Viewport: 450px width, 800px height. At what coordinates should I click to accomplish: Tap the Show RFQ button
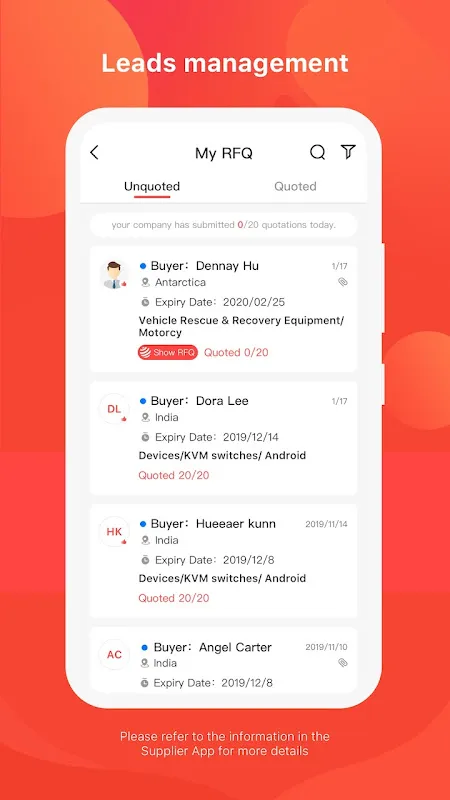(x=167, y=353)
